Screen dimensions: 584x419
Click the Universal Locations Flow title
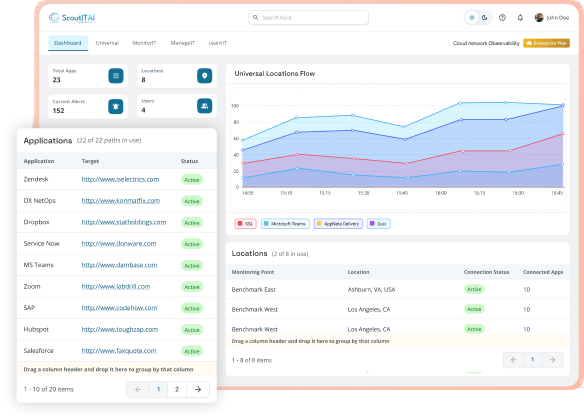[x=274, y=73]
